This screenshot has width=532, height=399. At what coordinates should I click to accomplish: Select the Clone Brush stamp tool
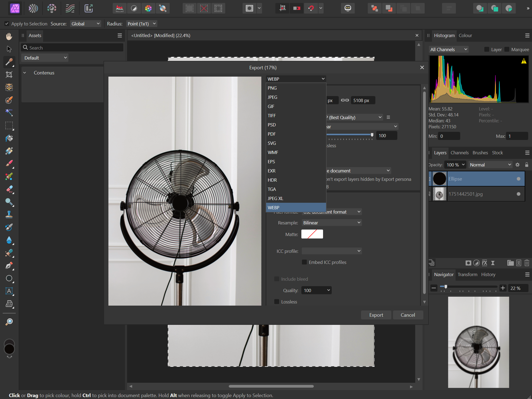9,214
